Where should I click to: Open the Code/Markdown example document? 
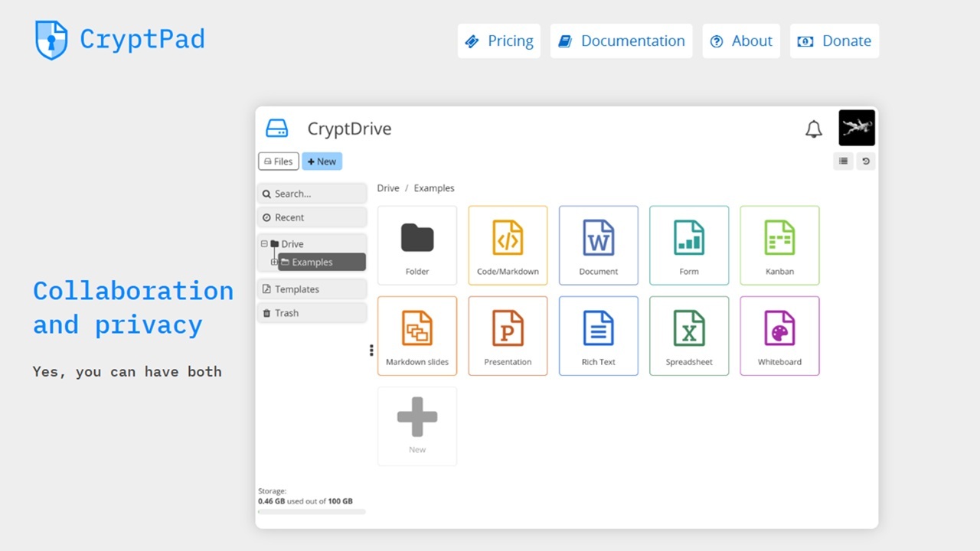508,245
